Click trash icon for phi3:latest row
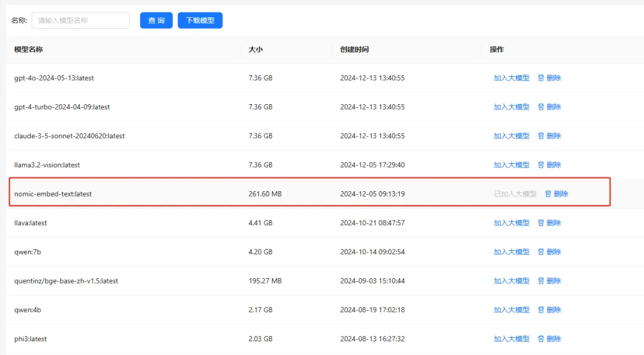The height and width of the screenshot is (355, 644). (x=541, y=339)
